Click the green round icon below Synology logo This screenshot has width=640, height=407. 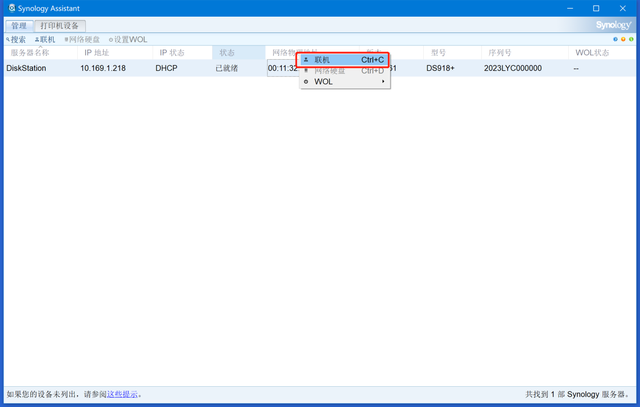(x=631, y=39)
